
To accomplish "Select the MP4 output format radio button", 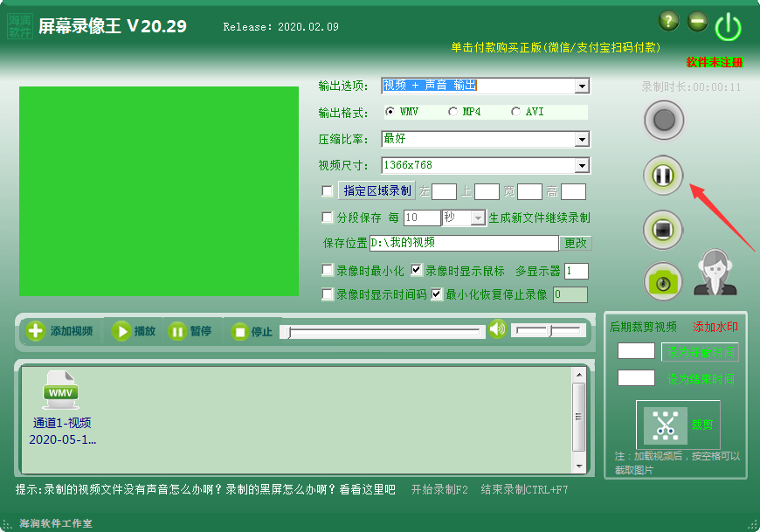I will point(453,112).
